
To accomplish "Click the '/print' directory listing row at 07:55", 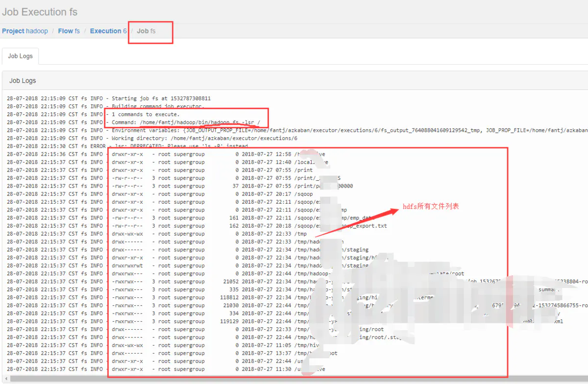I will coord(160,170).
